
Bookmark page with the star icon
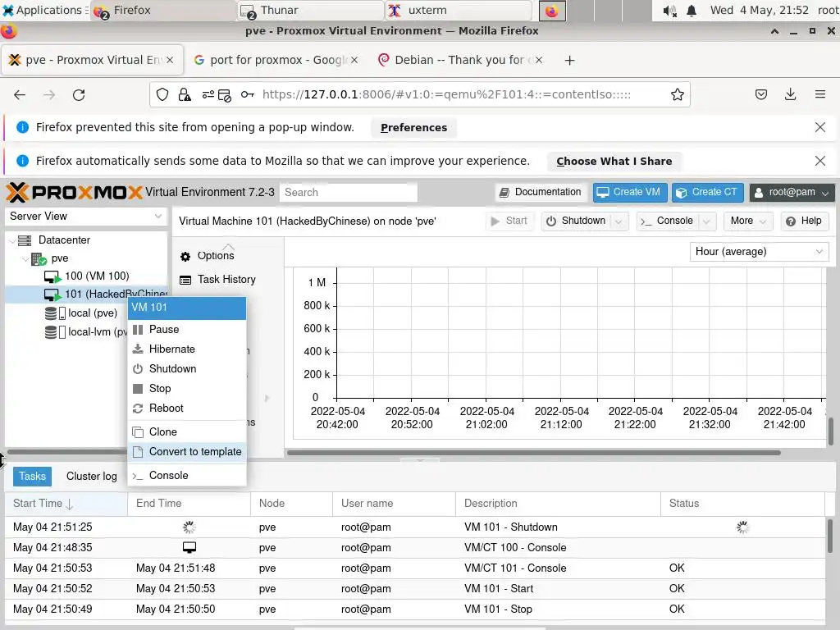point(677,95)
